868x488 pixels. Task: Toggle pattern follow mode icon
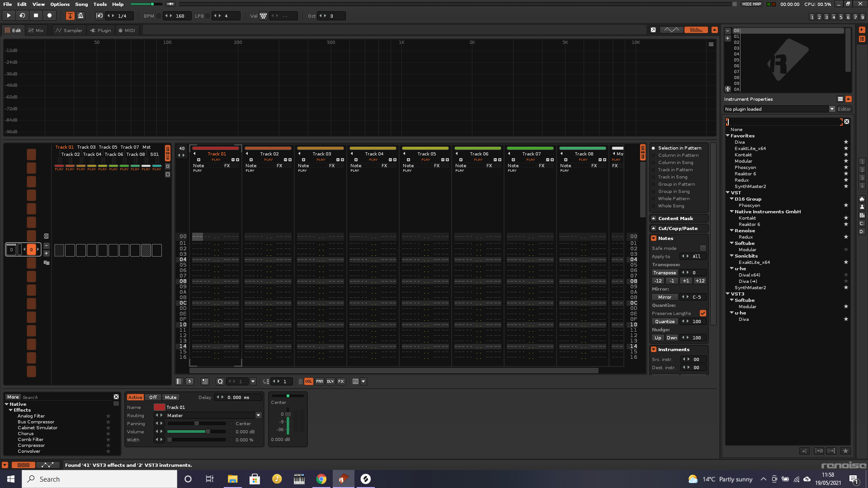(70, 16)
